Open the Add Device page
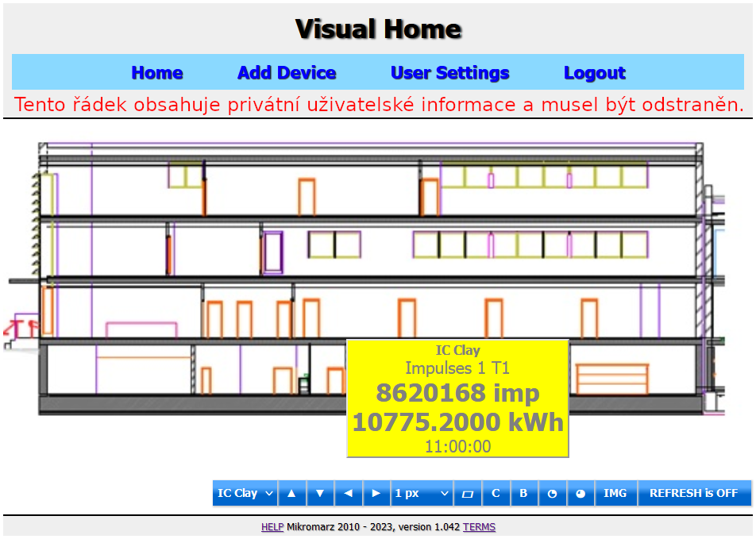Screen dimensions: 756x539 pyautogui.click(x=287, y=73)
